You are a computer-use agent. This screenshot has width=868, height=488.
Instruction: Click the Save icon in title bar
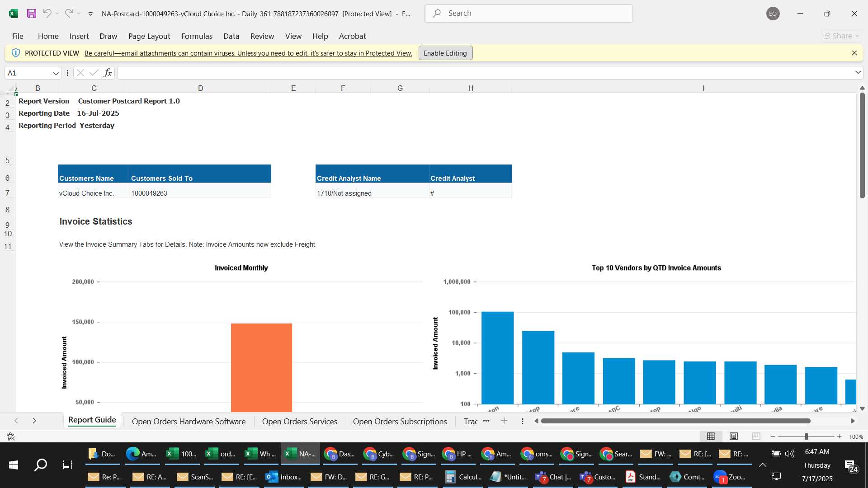point(31,14)
